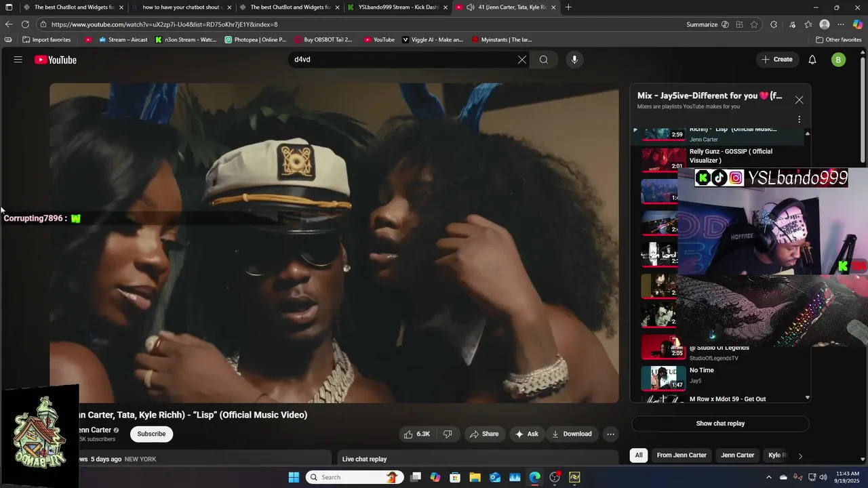Open the Edge profile avatar
868x488 pixels.
click(x=825, y=24)
